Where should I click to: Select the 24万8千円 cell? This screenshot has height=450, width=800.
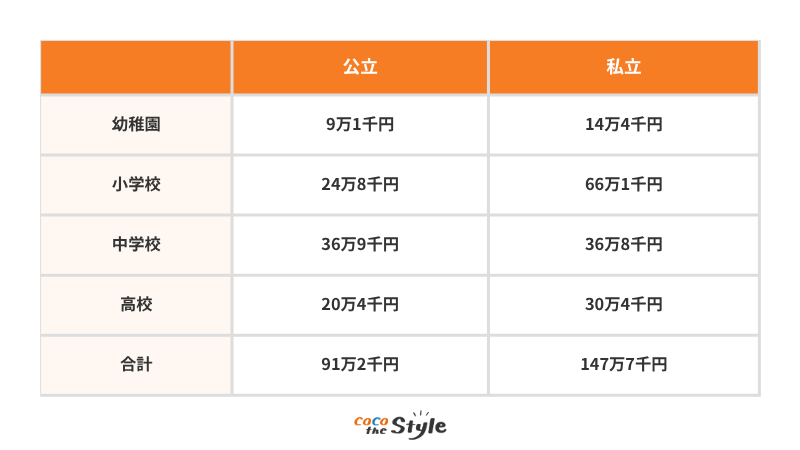(360, 185)
